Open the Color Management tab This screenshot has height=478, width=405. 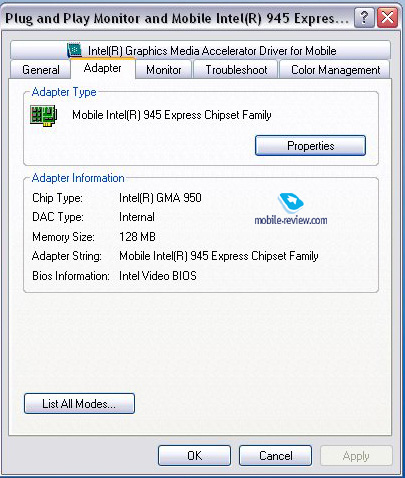click(335, 70)
